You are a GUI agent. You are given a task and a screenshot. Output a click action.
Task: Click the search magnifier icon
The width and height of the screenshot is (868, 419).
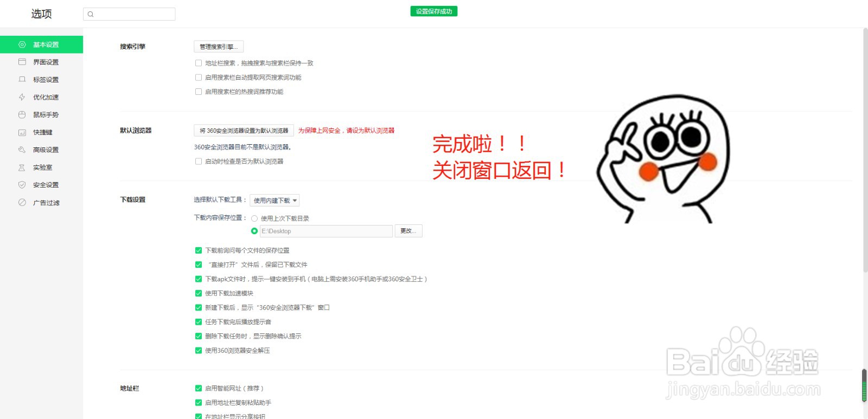[91, 14]
